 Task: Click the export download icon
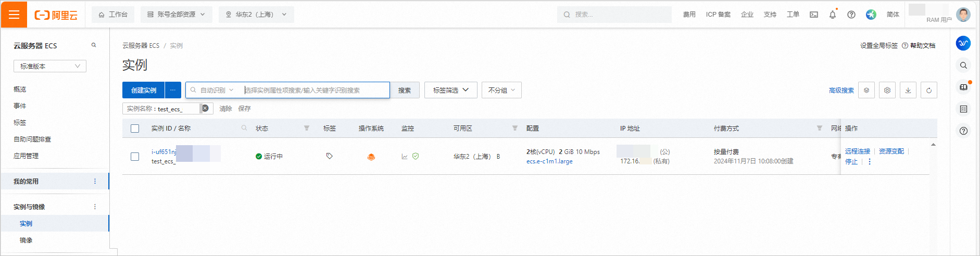(x=908, y=90)
